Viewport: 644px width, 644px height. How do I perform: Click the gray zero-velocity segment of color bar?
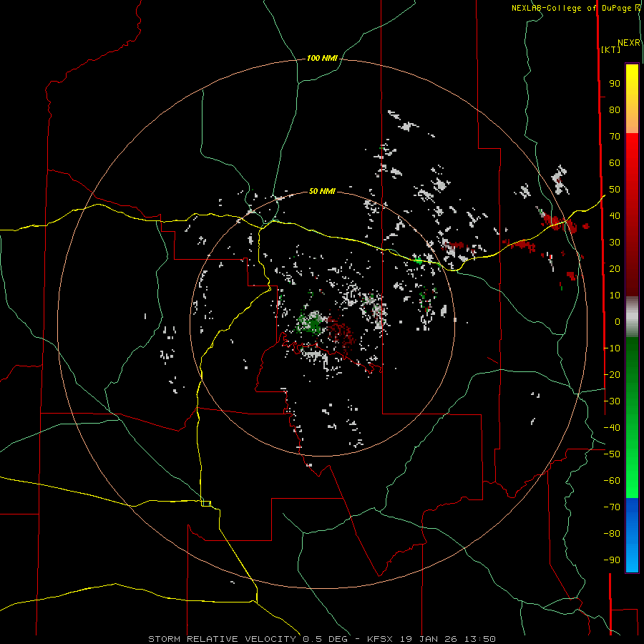[632, 316]
